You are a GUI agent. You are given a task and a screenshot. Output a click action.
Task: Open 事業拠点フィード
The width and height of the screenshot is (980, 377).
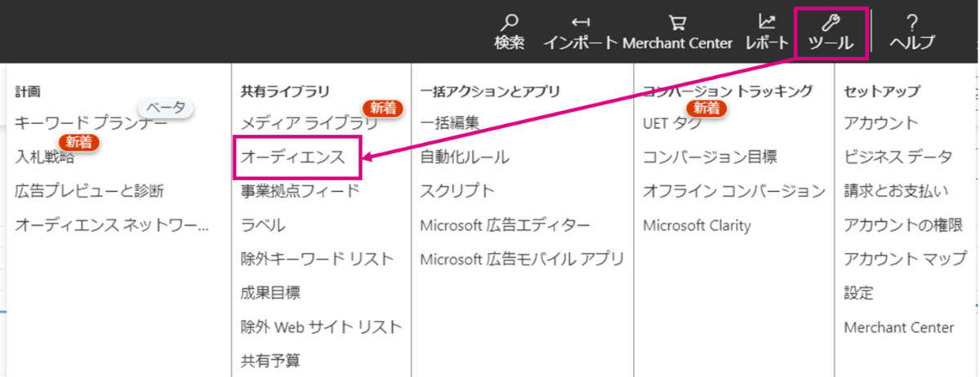pos(300,191)
